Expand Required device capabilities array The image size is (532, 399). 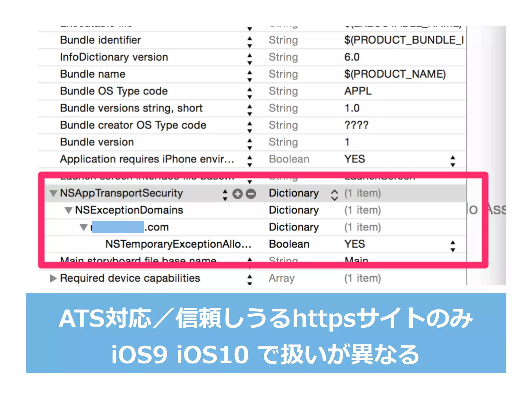(x=53, y=278)
